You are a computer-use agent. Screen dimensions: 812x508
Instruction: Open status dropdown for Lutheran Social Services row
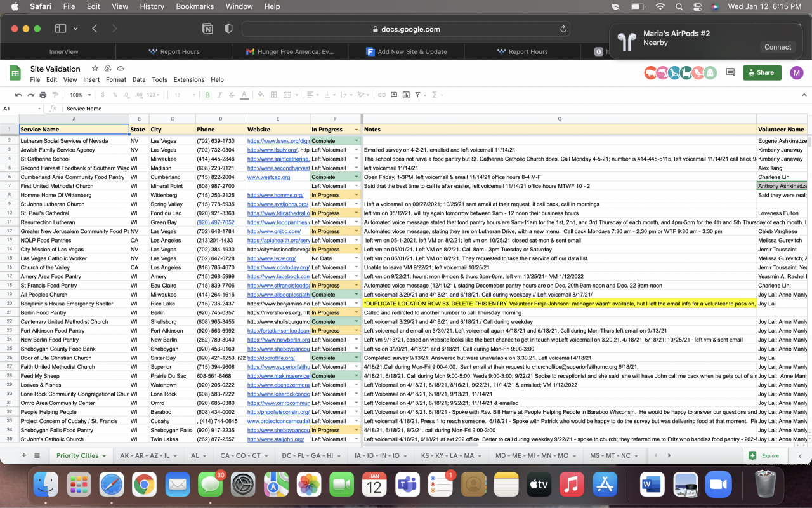356,141
